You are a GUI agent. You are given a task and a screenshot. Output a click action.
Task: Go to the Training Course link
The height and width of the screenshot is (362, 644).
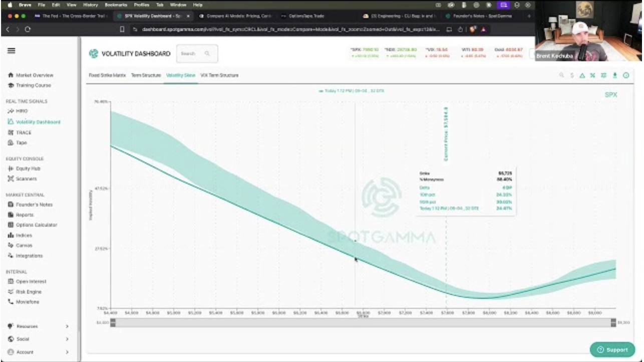click(34, 85)
